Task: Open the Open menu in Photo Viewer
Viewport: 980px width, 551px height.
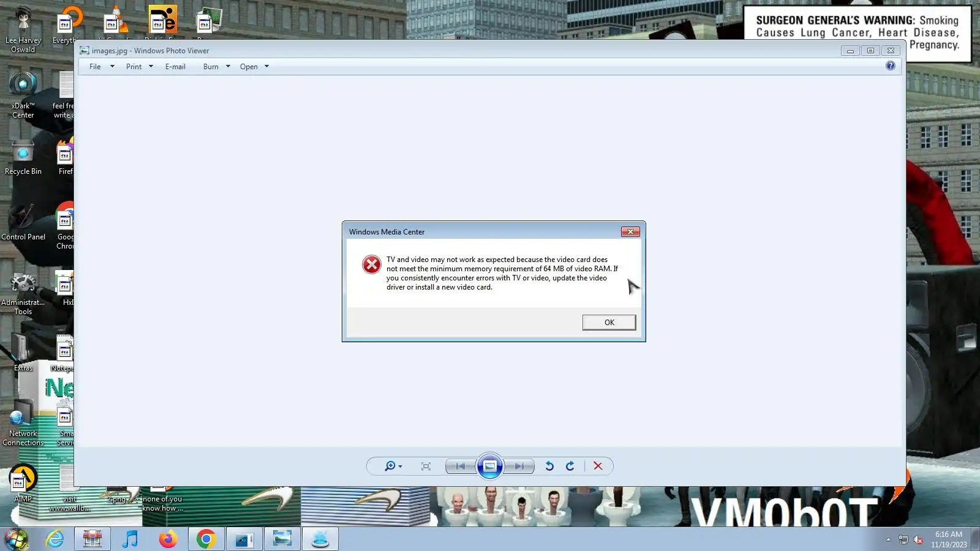Action: pos(249,67)
